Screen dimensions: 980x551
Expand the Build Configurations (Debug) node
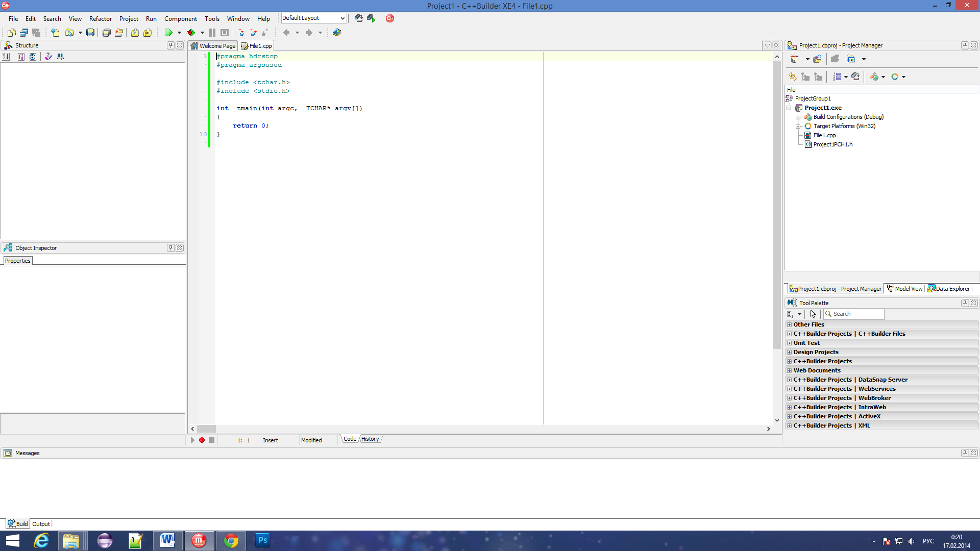pos(798,117)
